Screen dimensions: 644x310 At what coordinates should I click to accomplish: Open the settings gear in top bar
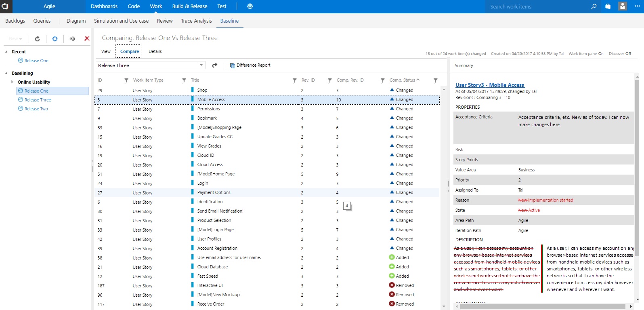tap(250, 6)
